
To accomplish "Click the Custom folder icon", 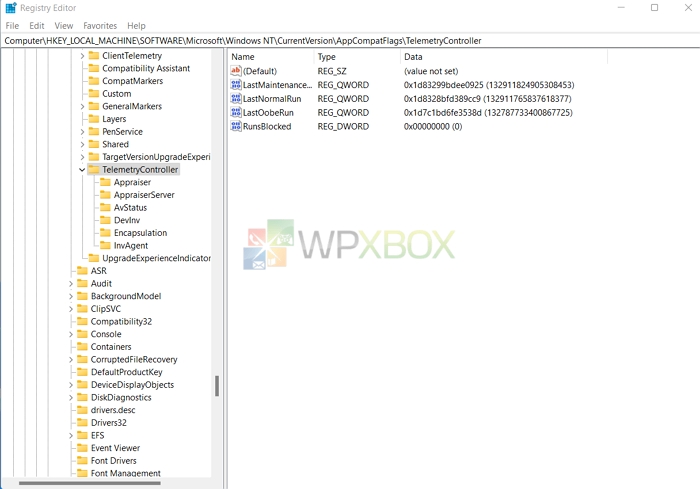I will pos(94,93).
